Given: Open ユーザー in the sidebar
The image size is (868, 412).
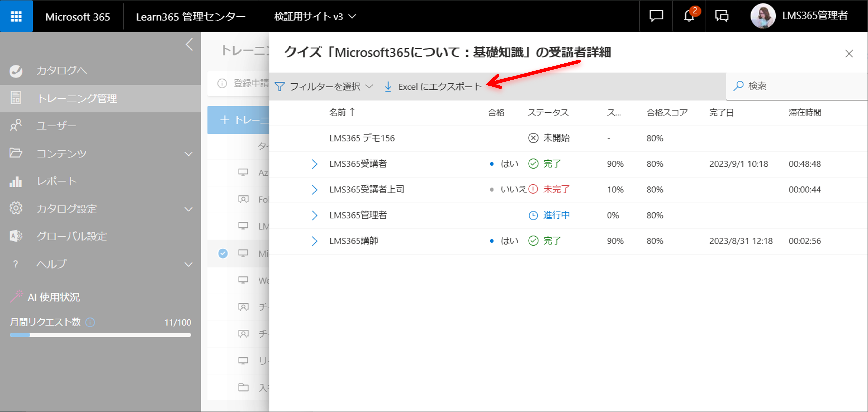Looking at the screenshot, I should (56, 126).
